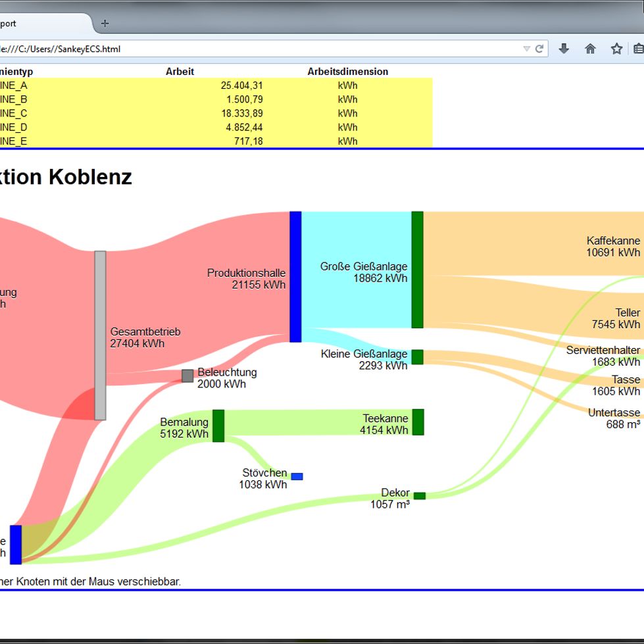Click the green Bemalung node
644x644 pixels.
click(218, 426)
